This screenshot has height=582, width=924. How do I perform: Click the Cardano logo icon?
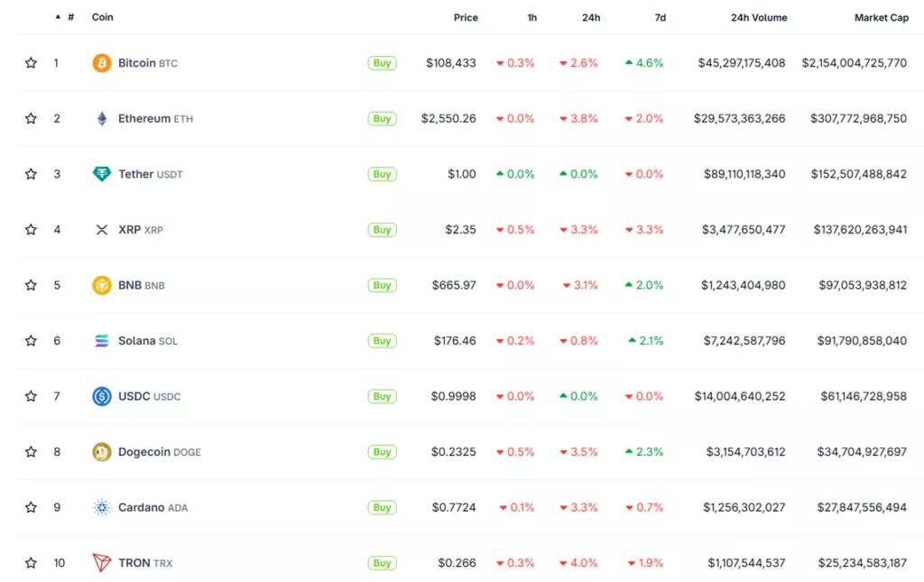tap(102, 508)
